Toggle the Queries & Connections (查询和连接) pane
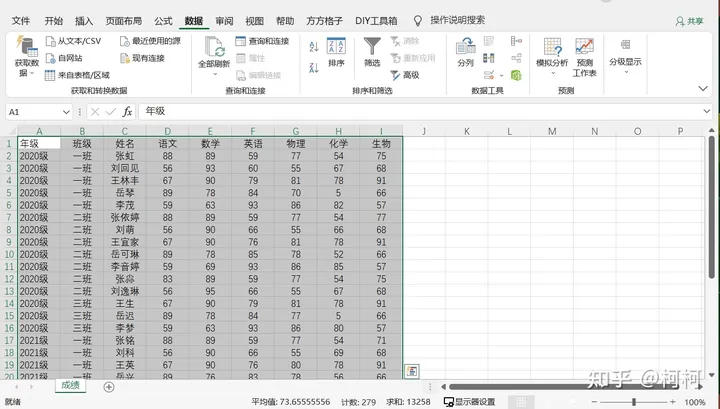The width and height of the screenshot is (720, 409). (x=261, y=41)
